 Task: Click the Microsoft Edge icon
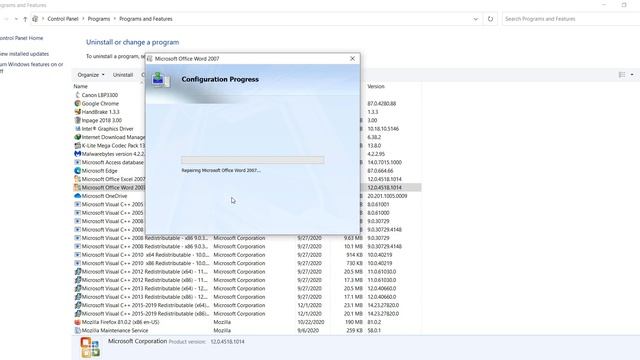point(78,171)
